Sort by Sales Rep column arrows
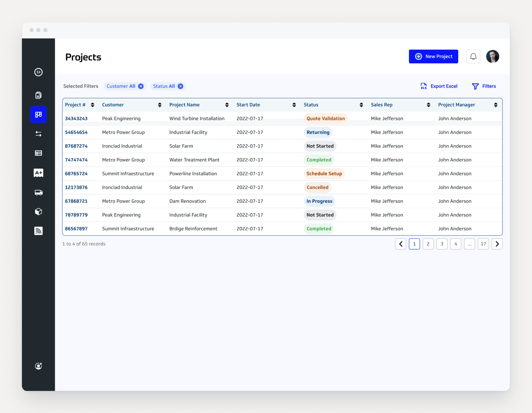The image size is (532, 413). point(428,105)
